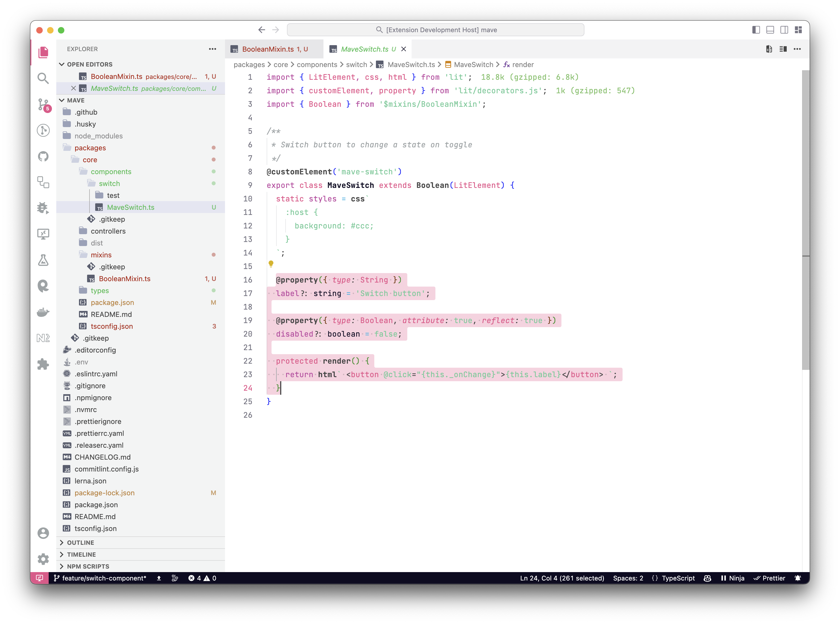This screenshot has height=624, width=840.
Task: Open package-lock.json in the tree
Action: click(x=141, y=493)
